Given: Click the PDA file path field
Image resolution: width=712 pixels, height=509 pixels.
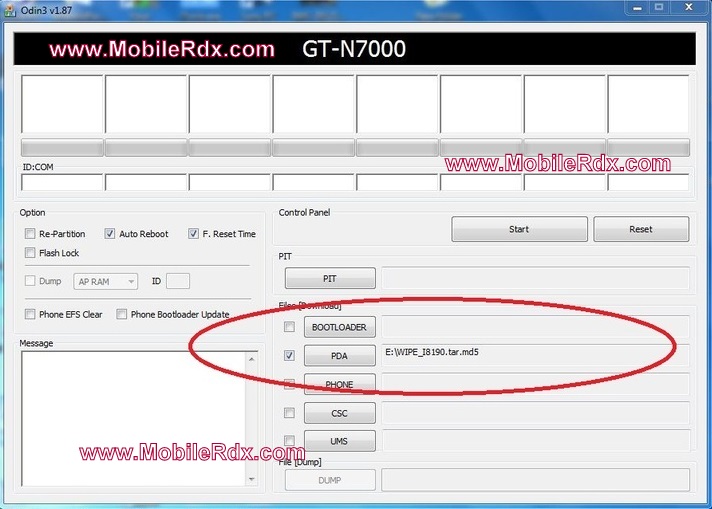Looking at the screenshot, I should coord(535,356).
